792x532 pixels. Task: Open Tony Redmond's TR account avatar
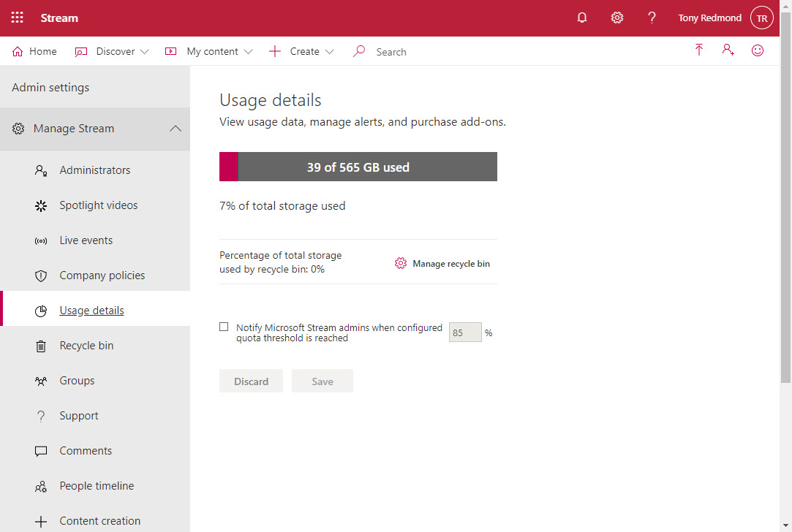(762, 18)
